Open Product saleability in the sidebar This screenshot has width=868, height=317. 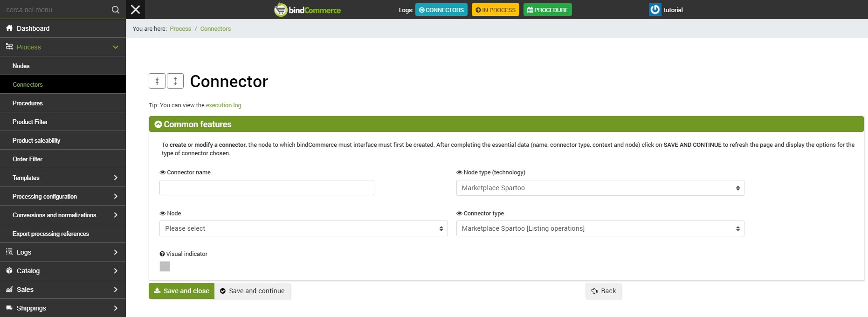coord(63,140)
